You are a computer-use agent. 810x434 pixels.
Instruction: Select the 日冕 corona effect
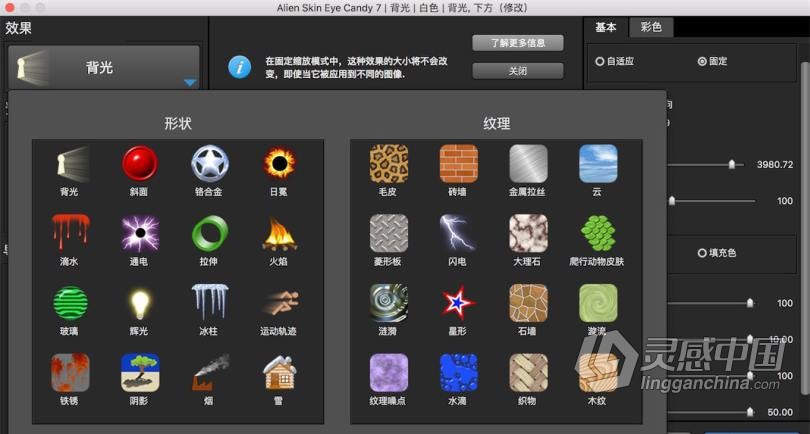pyautogui.click(x=279, y=164)
